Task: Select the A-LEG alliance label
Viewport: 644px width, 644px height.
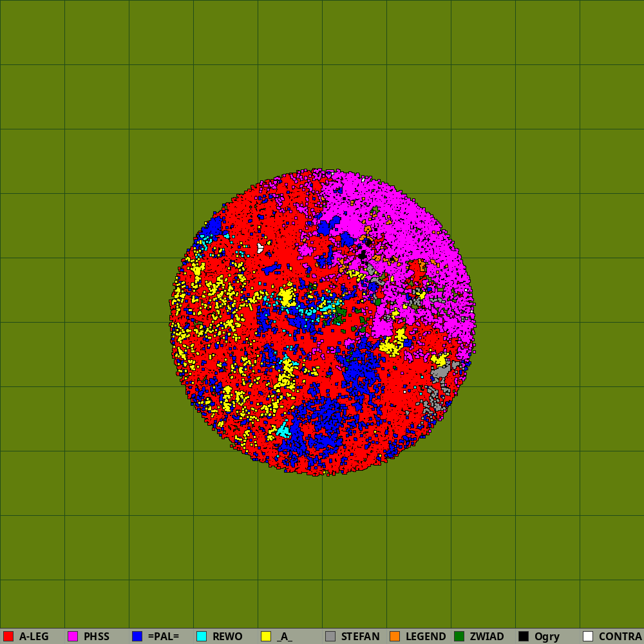Action: 33,636
